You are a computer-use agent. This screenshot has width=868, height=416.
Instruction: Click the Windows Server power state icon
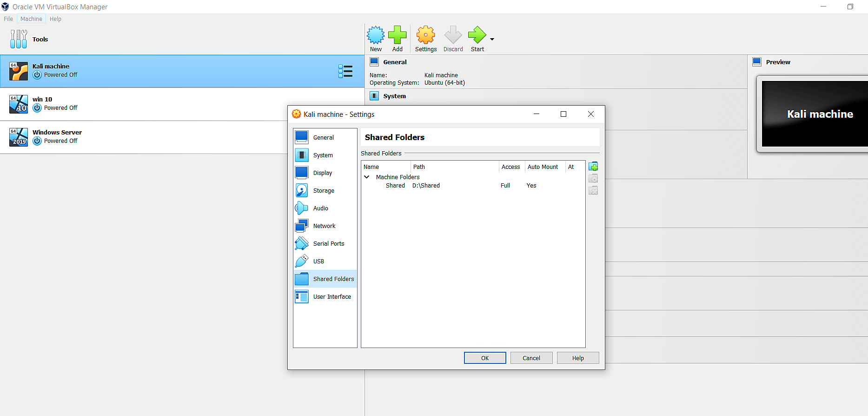point(37,141)
